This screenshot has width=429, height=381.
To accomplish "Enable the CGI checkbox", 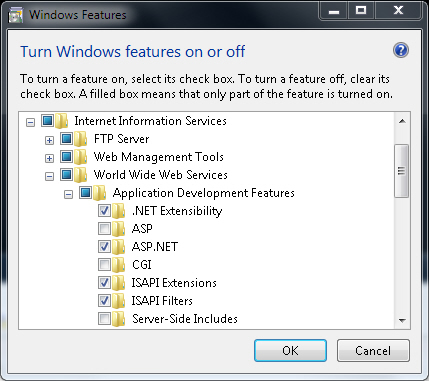I will tap(104, 264).
